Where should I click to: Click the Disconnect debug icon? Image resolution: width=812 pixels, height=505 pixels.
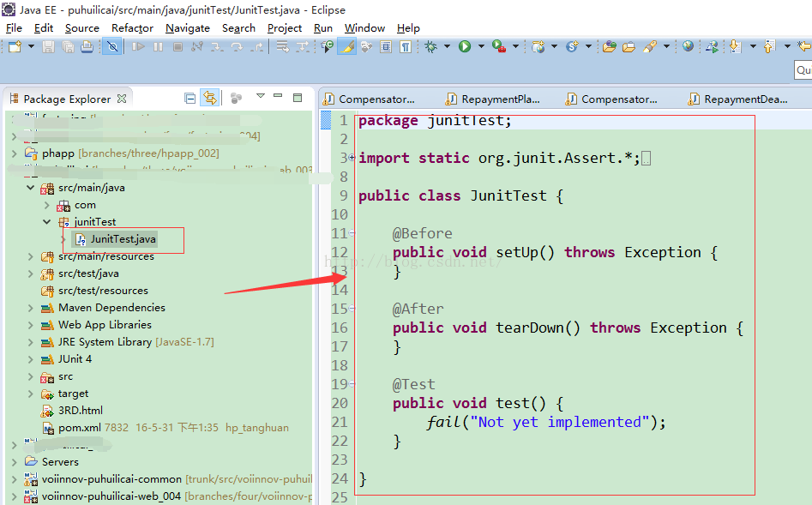(x=197, y=46)
